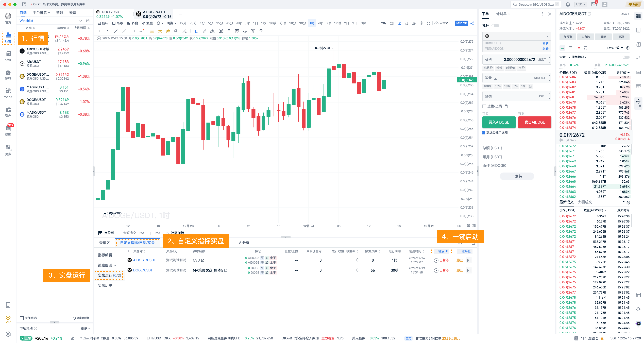Resume the paused AIDOGE/USDT strategy
The width and height of the screenshot is (644, 343).
(x=436, y=260)
